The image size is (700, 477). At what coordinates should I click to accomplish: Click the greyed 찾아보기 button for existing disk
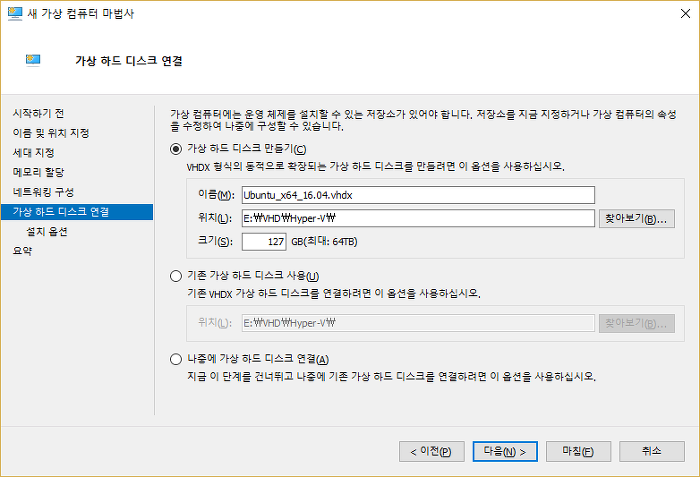(x=637, y=323)
